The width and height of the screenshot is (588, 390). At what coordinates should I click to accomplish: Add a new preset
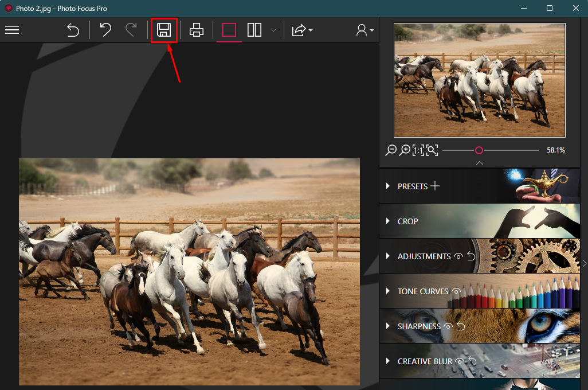[x=436, y=186]
